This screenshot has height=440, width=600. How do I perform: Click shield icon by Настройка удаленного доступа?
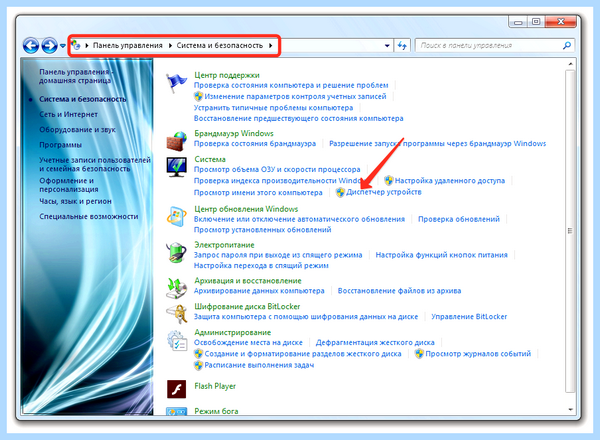click(x=389, y=180)
